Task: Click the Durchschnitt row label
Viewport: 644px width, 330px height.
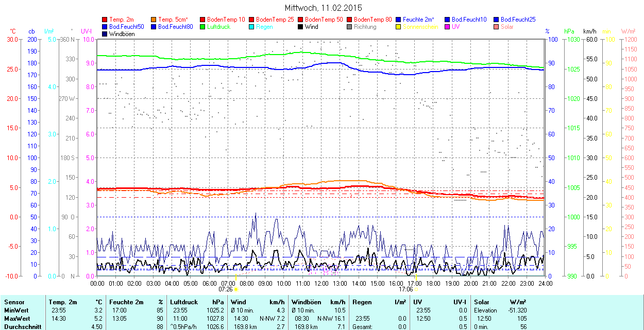Action: coord(22,326)
